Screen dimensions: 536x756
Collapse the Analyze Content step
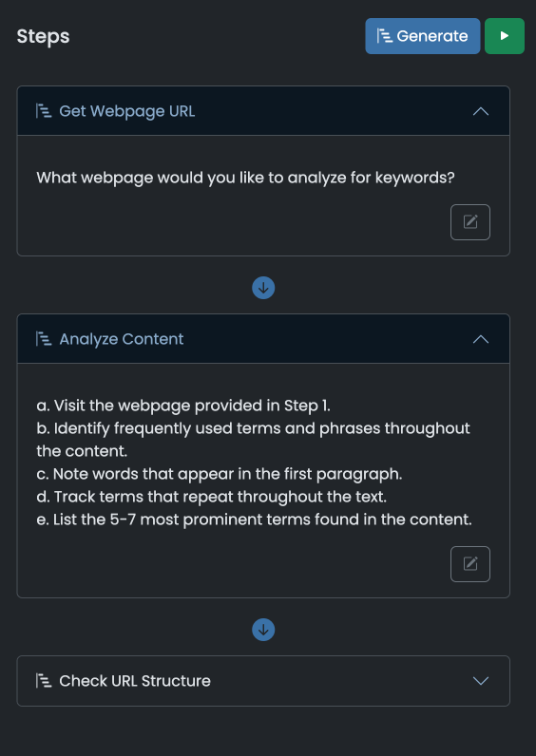pyautogui.click(x=481, y=339)
